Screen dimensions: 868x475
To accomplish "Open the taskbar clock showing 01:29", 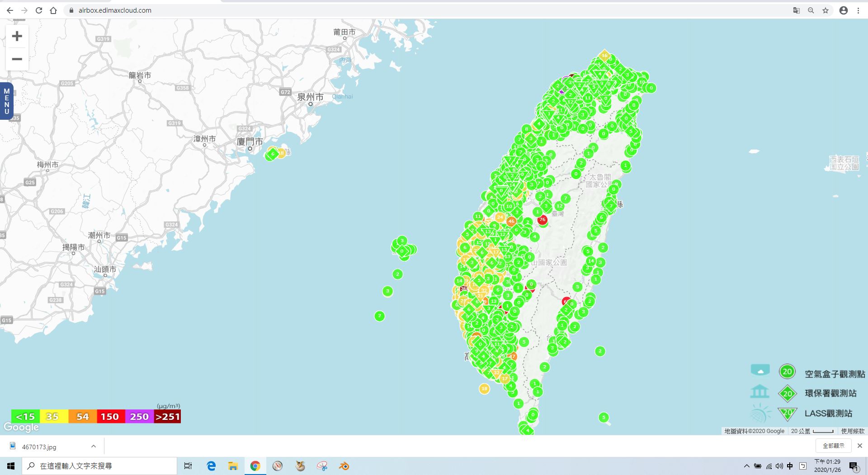I will tap(827, 466).
